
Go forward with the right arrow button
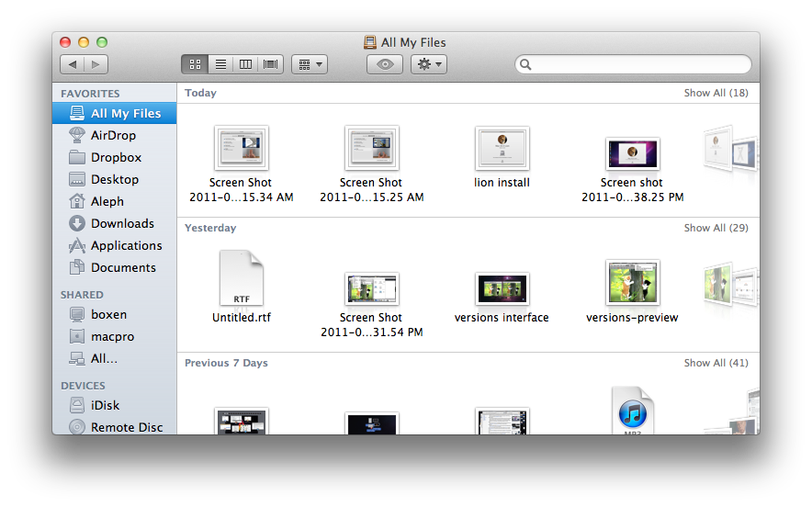click(96, 64)
